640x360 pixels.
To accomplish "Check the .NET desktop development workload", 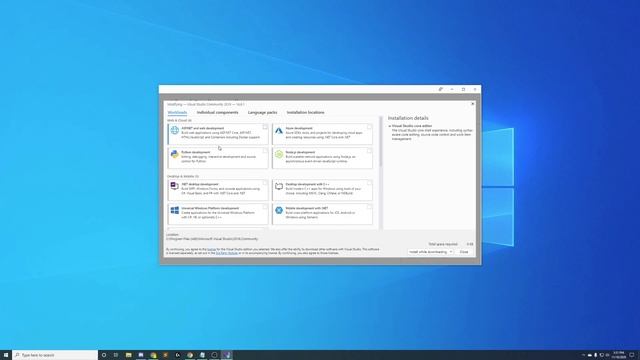I will 265,183.
